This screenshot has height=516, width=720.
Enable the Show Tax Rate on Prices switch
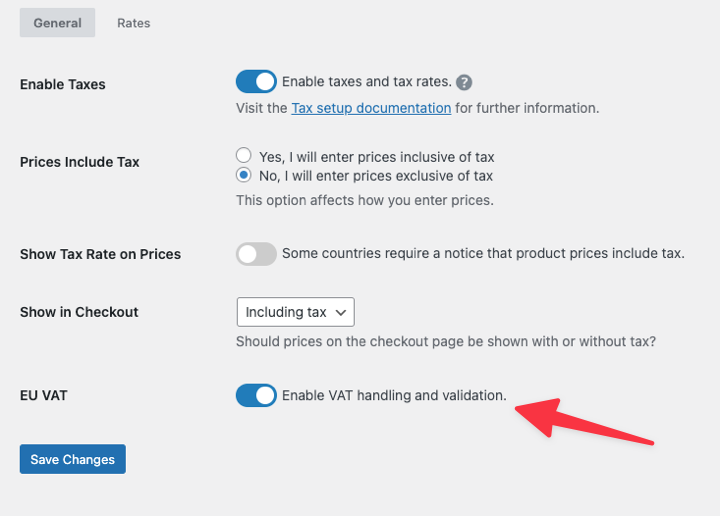pyautogui.click(x=256, y=254)
